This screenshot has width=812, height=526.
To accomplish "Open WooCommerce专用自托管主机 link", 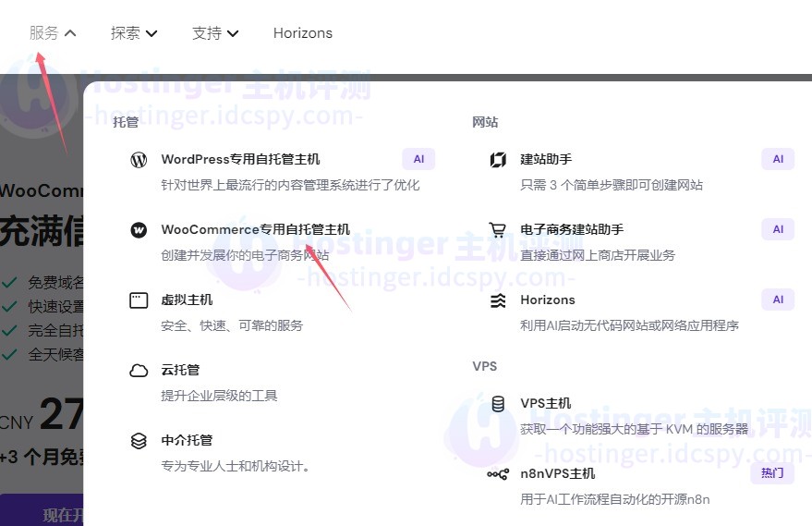I will coord(255,229).
